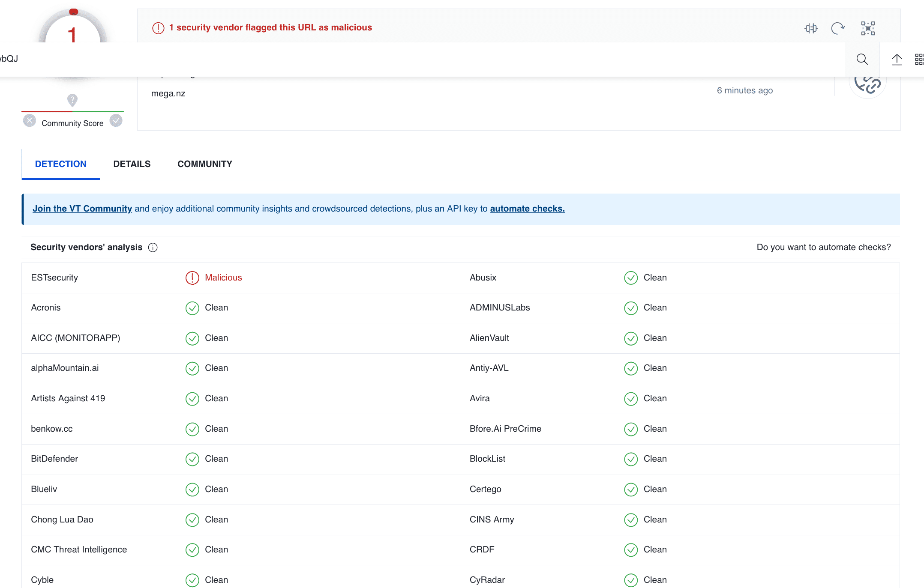
Task: Vote negative with the X community icon
Action: [30, 120]
